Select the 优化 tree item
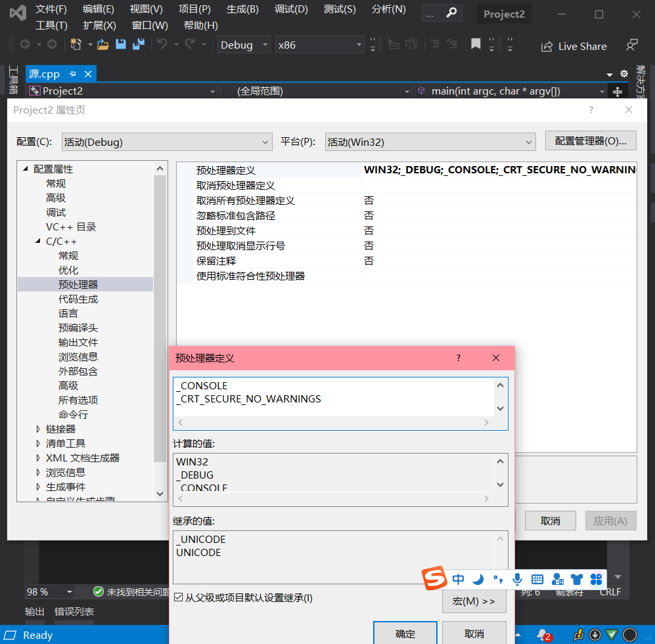Image resolution: width=655 pixels, height=644 pixels. tap(68, 270)
